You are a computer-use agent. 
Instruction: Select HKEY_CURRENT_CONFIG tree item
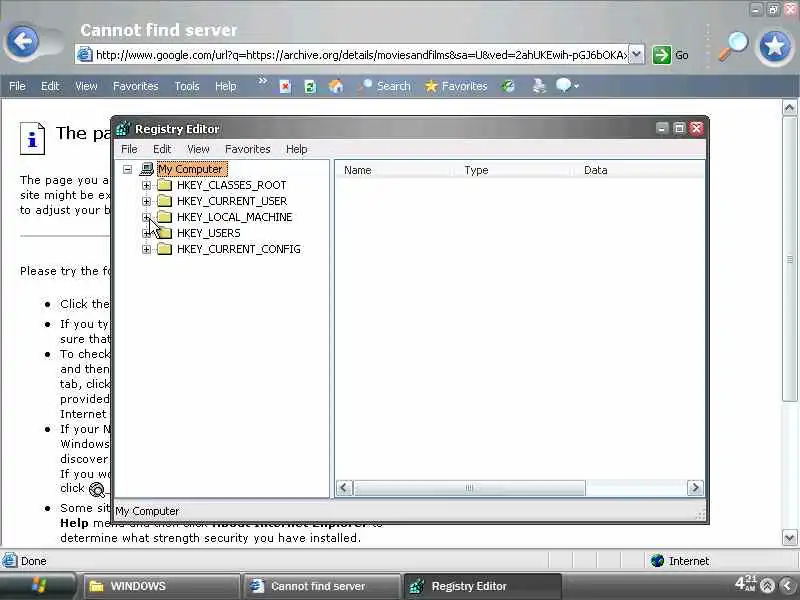point(239,249)
